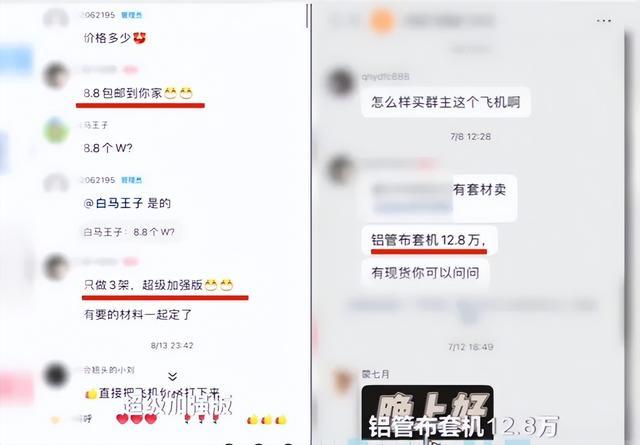Open the orange group avatar in header
640x445 pixels.
382,20
